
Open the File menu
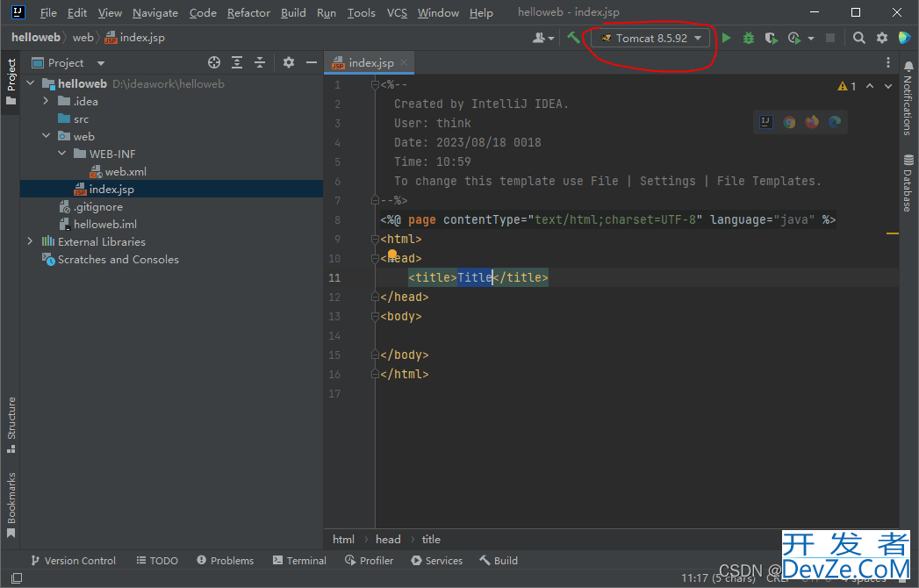48,12
